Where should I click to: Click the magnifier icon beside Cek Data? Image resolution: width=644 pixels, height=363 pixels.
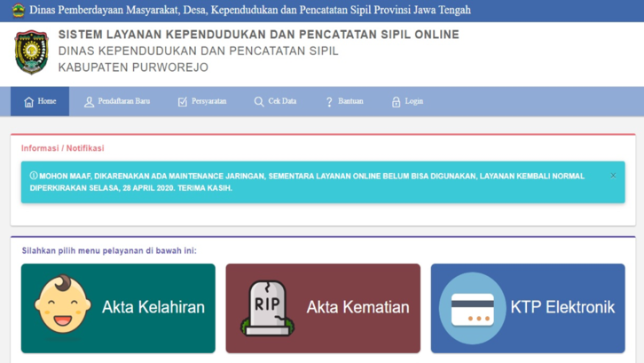point(259,102)
